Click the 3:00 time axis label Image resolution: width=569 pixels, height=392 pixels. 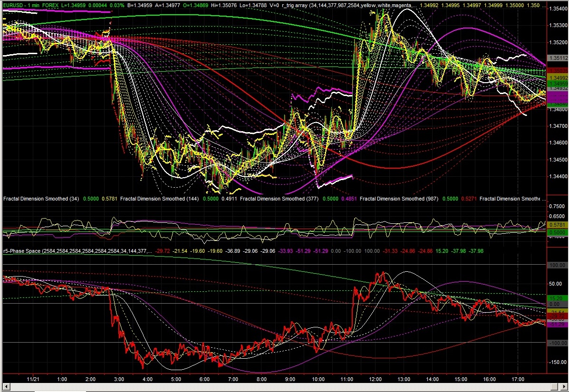[x=119, y=379]
